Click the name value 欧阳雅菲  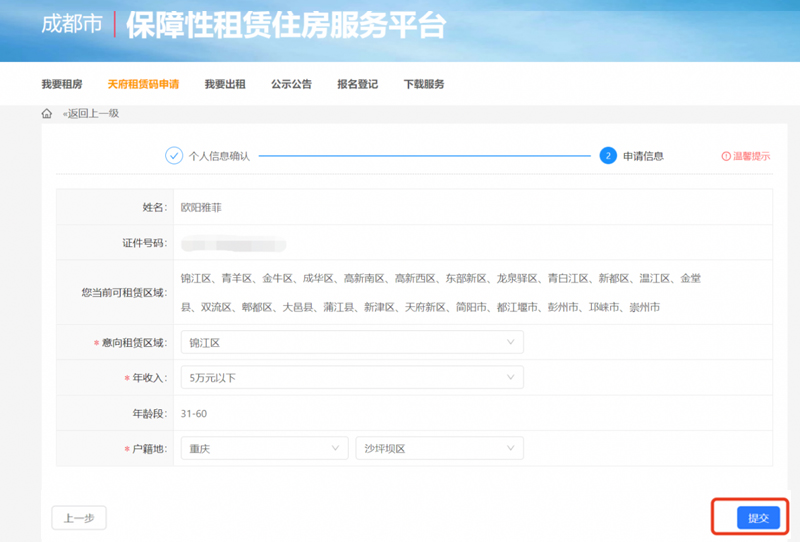pyautogui.click(x=201, y=207)
